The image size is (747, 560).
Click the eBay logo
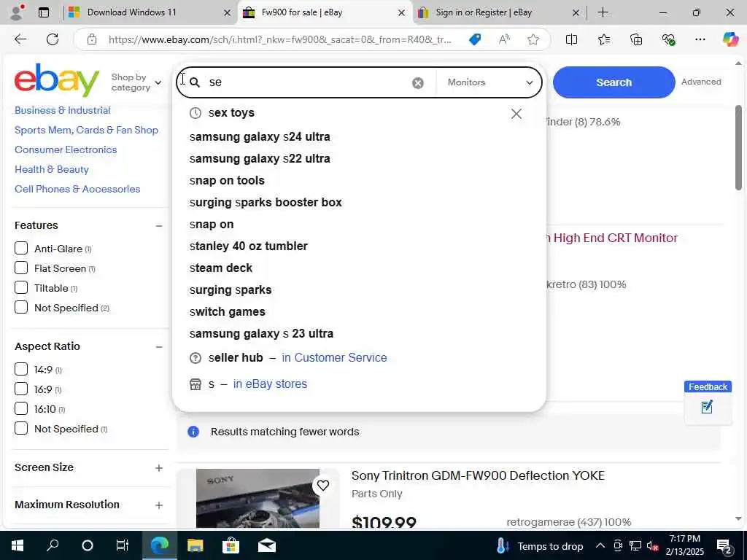click(x=57, y=79)
